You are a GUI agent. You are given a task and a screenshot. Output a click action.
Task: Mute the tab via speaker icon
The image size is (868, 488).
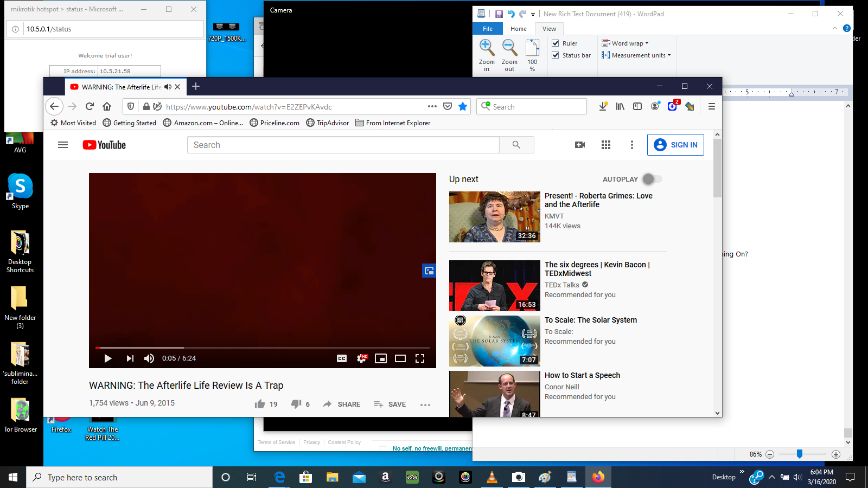pyautogui.click(x=168, y=87)
